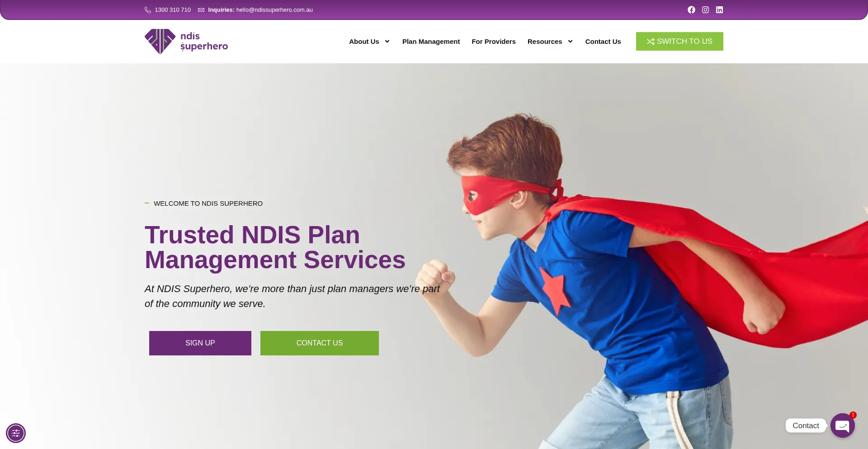
Task: Click the purple SIGN UP button
Action: coord(200,343)
